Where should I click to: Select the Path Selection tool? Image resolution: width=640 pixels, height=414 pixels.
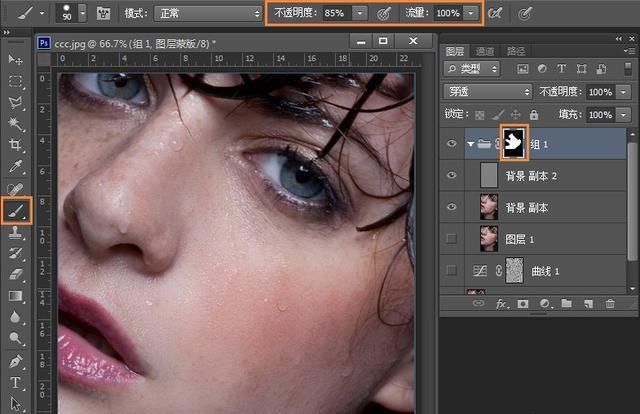tap(16, 404)
